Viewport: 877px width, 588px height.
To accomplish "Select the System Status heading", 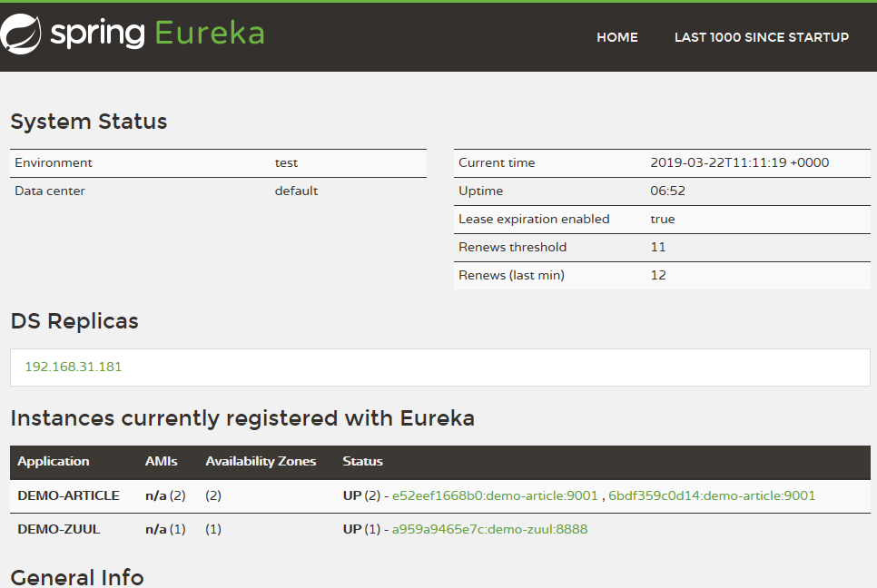I will [x=89, y=122].
